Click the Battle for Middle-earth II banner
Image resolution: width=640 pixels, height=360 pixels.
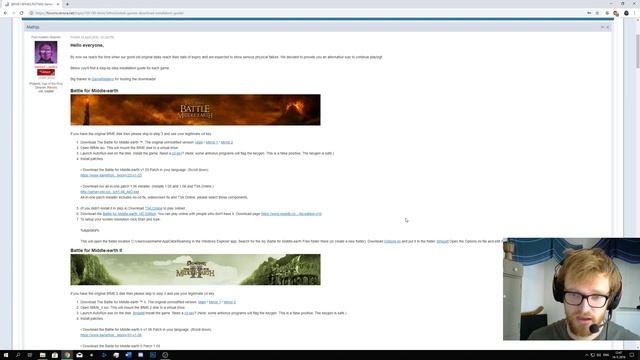coord(196,269)
